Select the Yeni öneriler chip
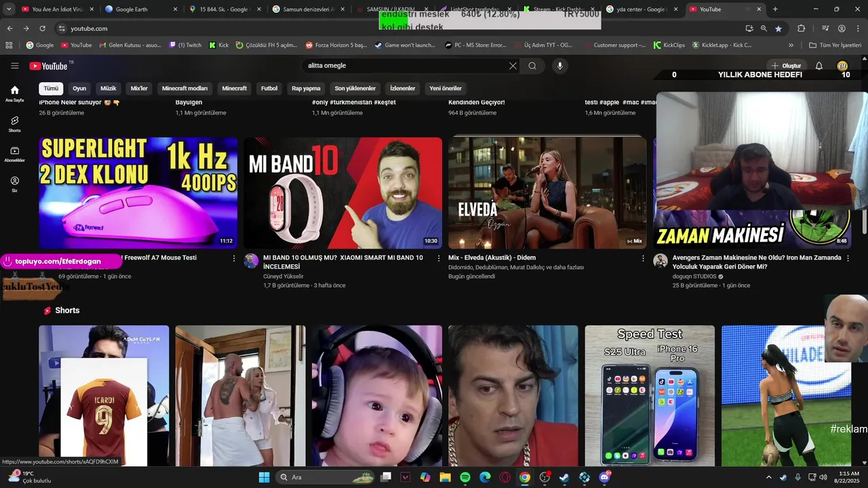 tap(446, 89)
